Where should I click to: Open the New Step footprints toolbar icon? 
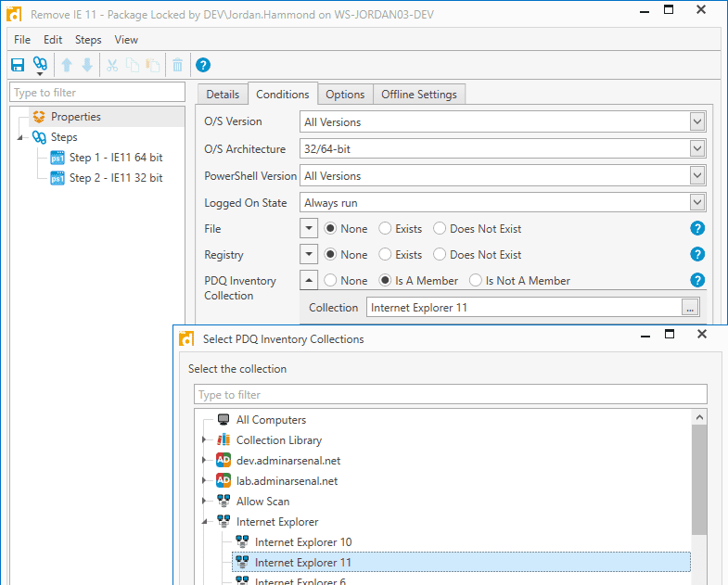pos(40,65)
